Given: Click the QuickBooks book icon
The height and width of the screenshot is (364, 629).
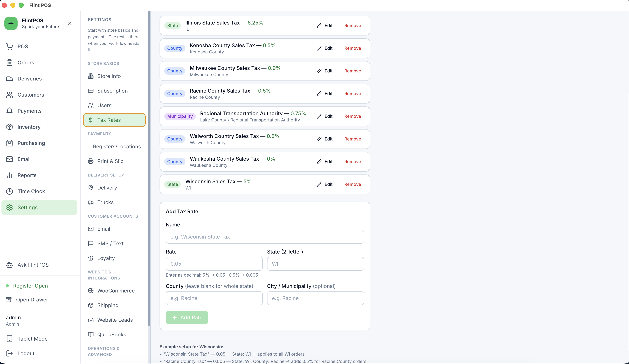Looking at the screenshot, I should 91,335.
